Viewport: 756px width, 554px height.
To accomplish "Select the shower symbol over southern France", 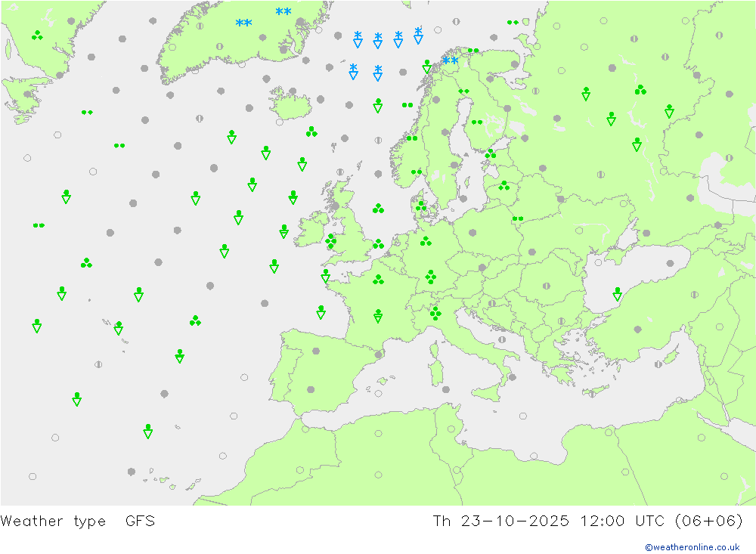I will (x=378, y=316).
